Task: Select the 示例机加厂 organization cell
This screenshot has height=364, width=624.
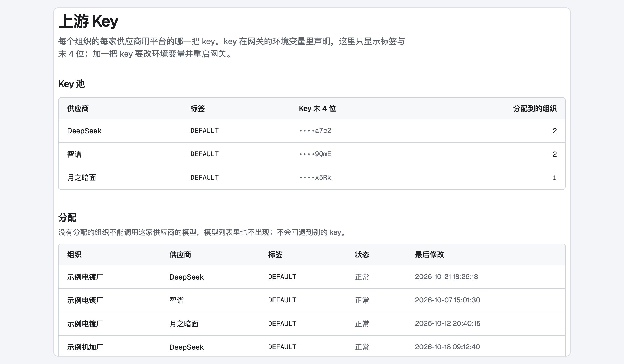Action: pos(85,347)
